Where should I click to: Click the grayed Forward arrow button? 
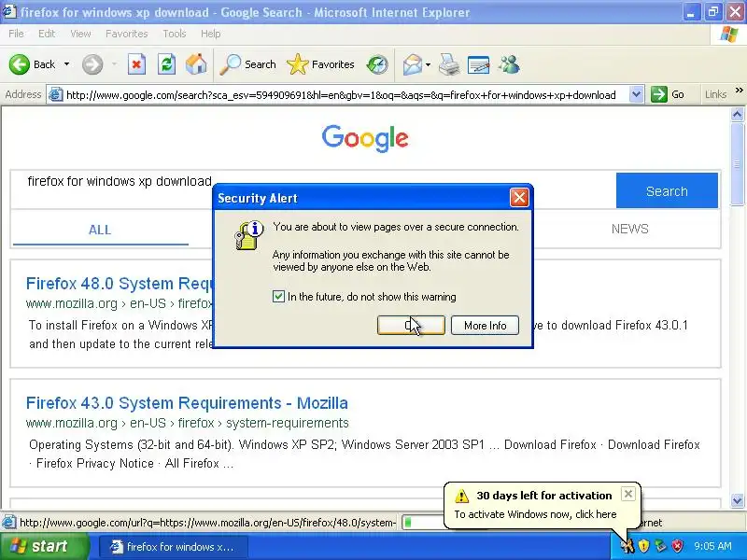[x=92, y=64]
